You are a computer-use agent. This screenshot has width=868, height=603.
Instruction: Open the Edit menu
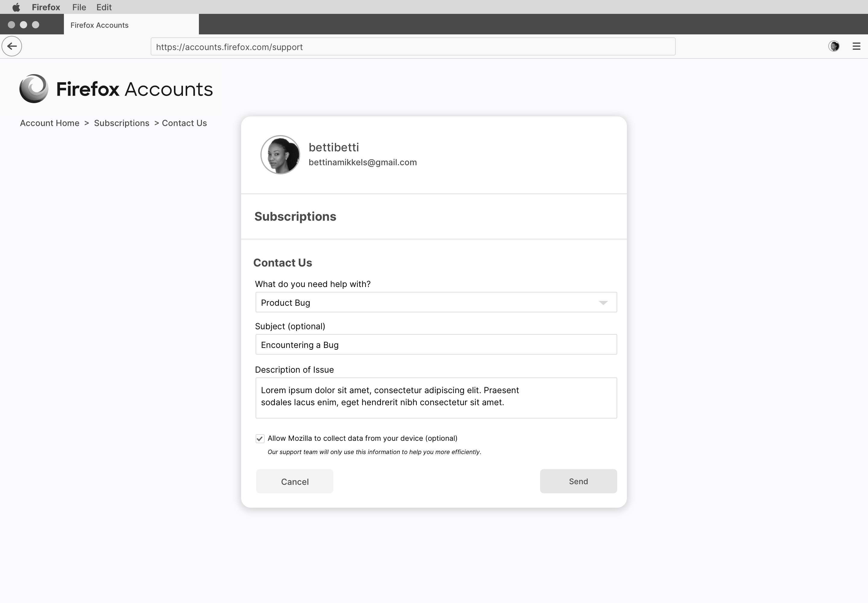(x=104, y=7)
